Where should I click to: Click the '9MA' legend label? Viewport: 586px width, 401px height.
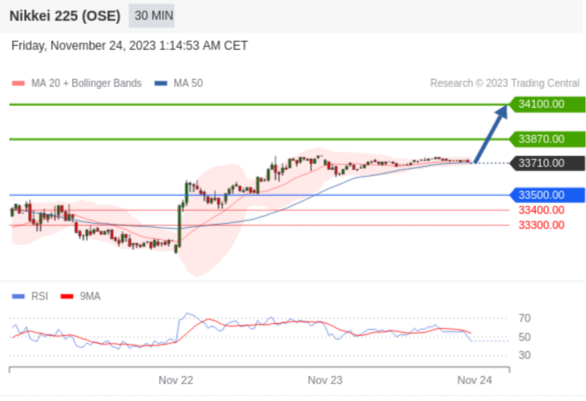click(90, 296)
